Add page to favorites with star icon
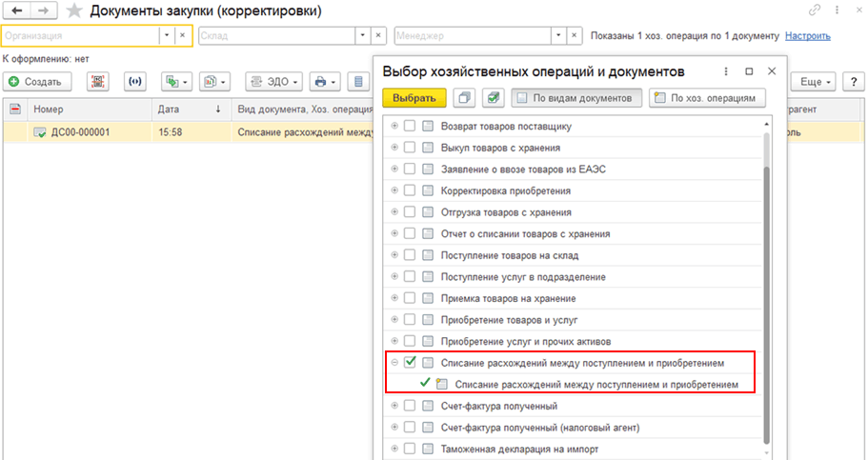This screenshot has width=868, height=460. pyautogui.click(x=73, y=10)
